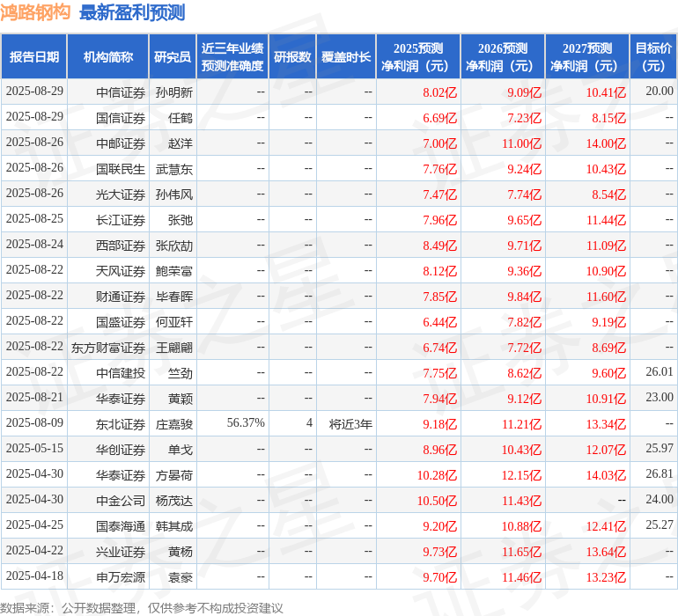Click the 近三年业绩预测准确度 column header

[x=232, y=57]
